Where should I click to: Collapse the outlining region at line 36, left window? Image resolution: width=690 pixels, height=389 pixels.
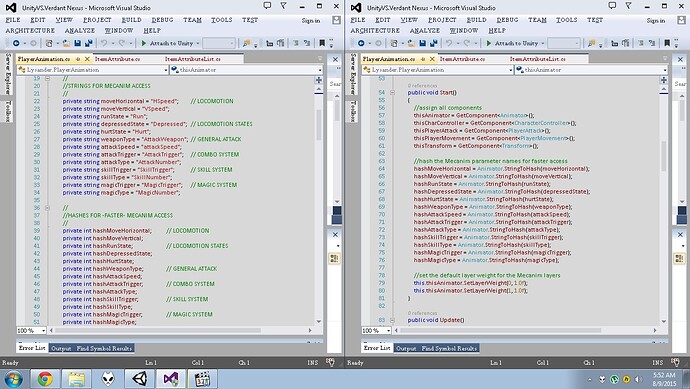[x=48, y=208]
